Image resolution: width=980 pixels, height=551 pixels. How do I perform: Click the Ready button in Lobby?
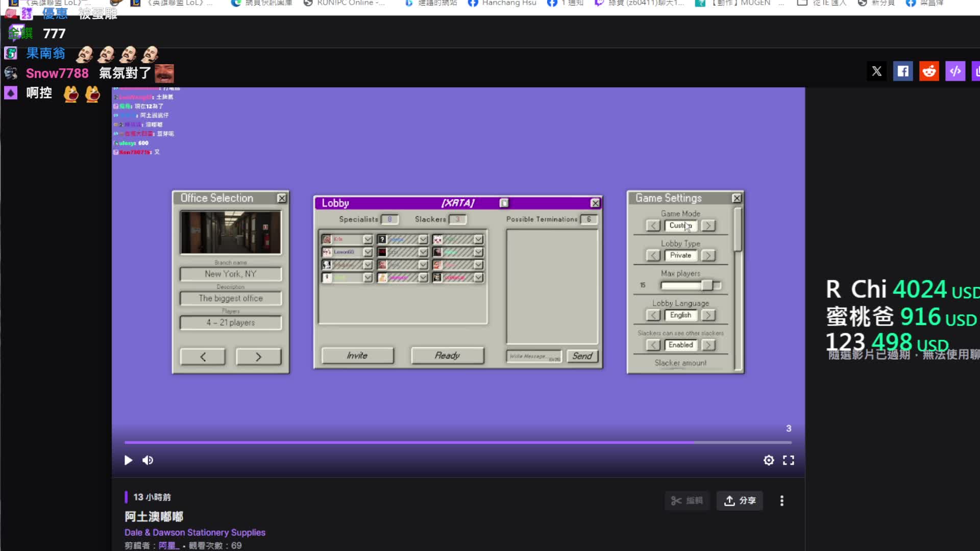click(x=447, y=356)
